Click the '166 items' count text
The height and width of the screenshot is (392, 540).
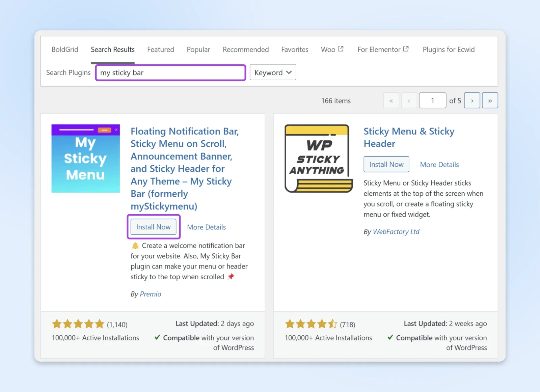tap(336, 101)
